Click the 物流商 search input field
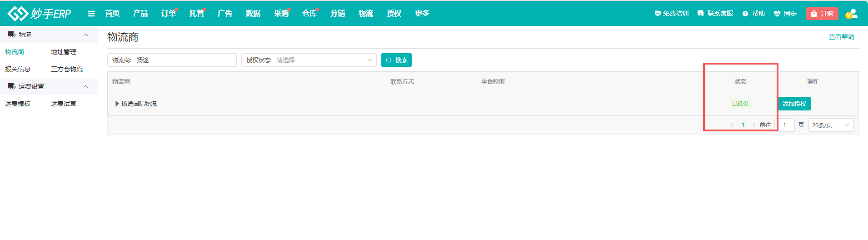Screen dimensions: 868x240 (x=172, y=60)
